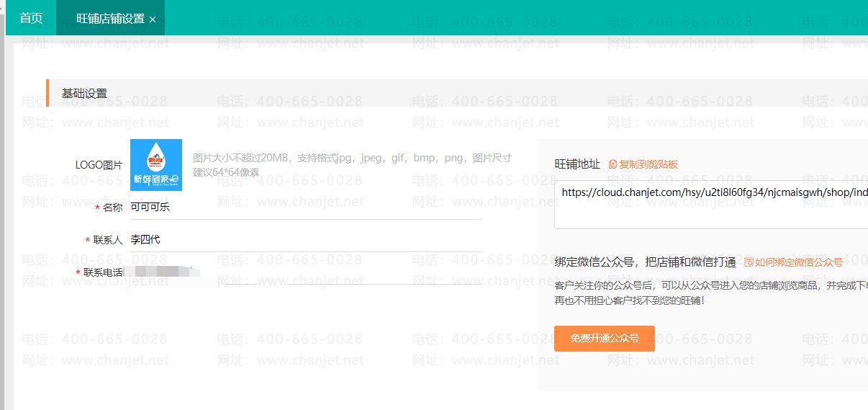
Task: Switch to the 首页 tab
Action: (x=31, y=18)
